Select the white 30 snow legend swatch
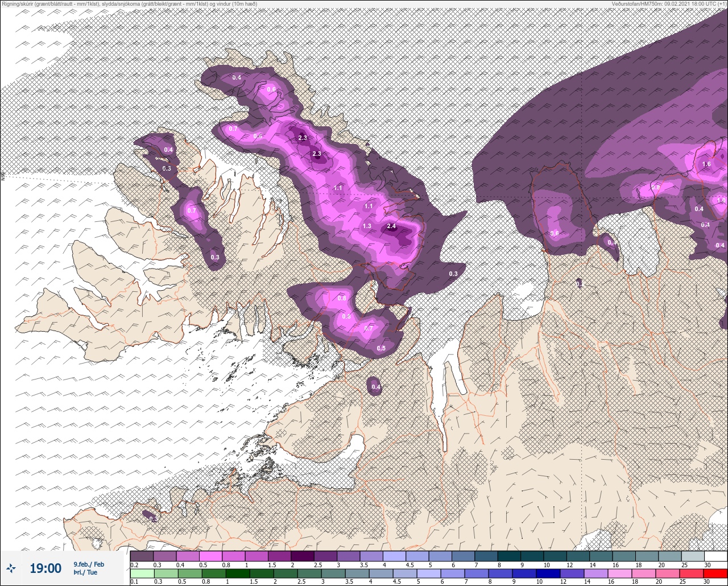This screenshot has height=586, width=728. (715, 556)
